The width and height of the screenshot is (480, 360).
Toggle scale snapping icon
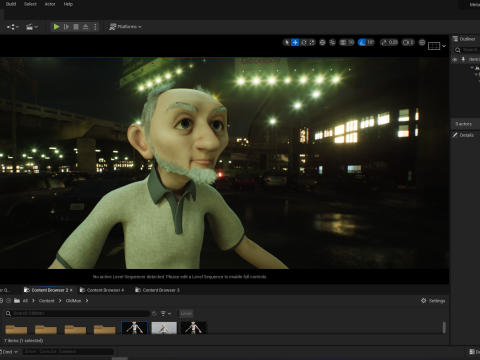tap(384, 42)
